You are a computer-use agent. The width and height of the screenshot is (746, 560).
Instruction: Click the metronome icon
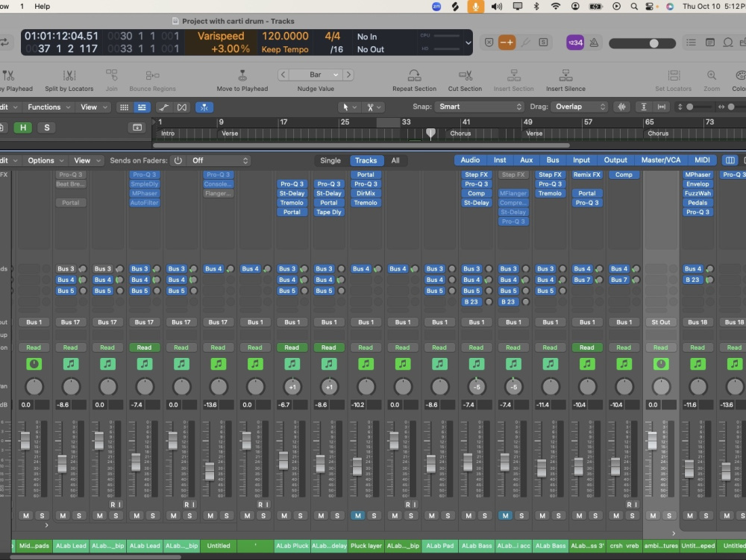point(595,43)
